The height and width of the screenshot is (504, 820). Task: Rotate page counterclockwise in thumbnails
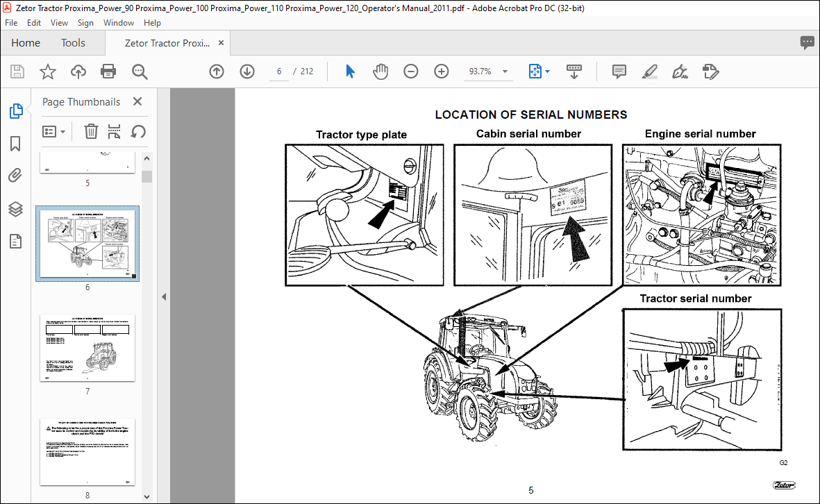(x=138, y=131)
